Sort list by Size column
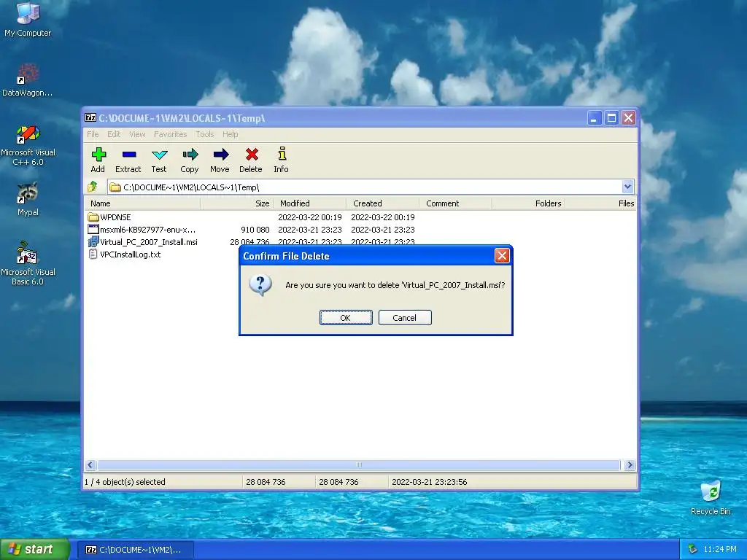Image resolution: width=747 pixels, height=560 pixels. [237, 203]
